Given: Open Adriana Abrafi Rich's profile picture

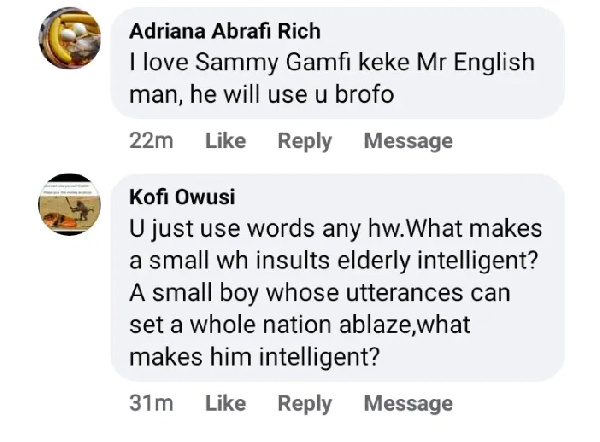Looking at the screenshot, I should pos(69,45).
